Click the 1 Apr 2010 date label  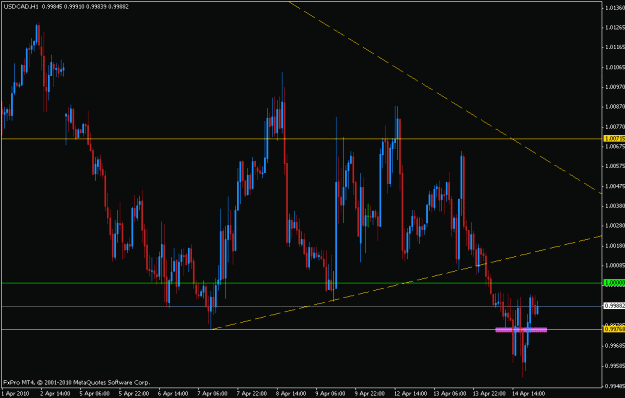15,394
